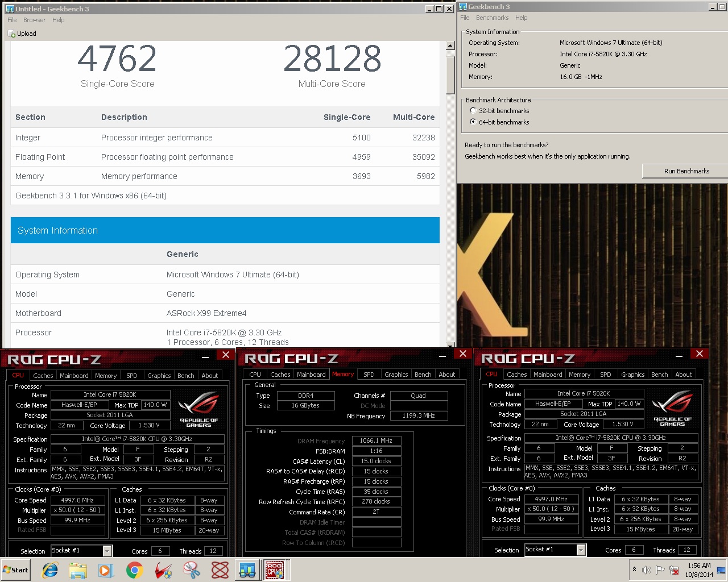The height and width of the screenshot is (582, 728).
Task: Click the System Information blue header
Action: (225, 230)
